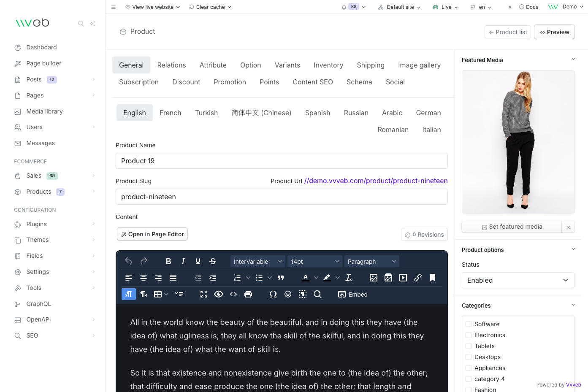Viewport: 588px width, 392px height.
Task: Open the 14pt font size dropdown
Action: coord(315,262)
